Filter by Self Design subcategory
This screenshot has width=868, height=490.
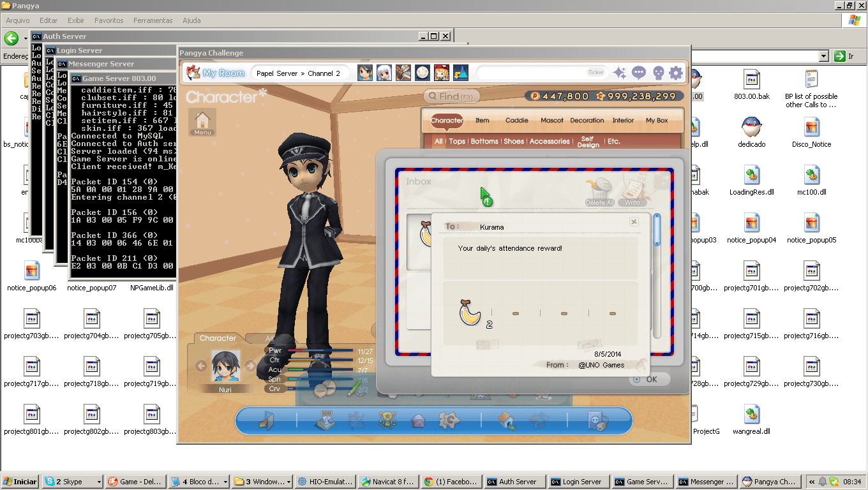(588, 142)
